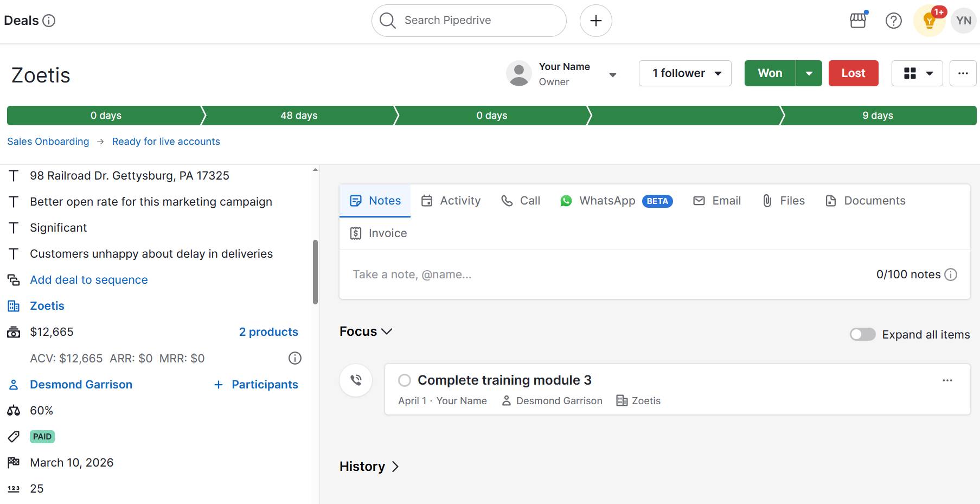Viewport: 980px width, 504px height.
Task: Open the 2 products link
Action: pos(268,332)
